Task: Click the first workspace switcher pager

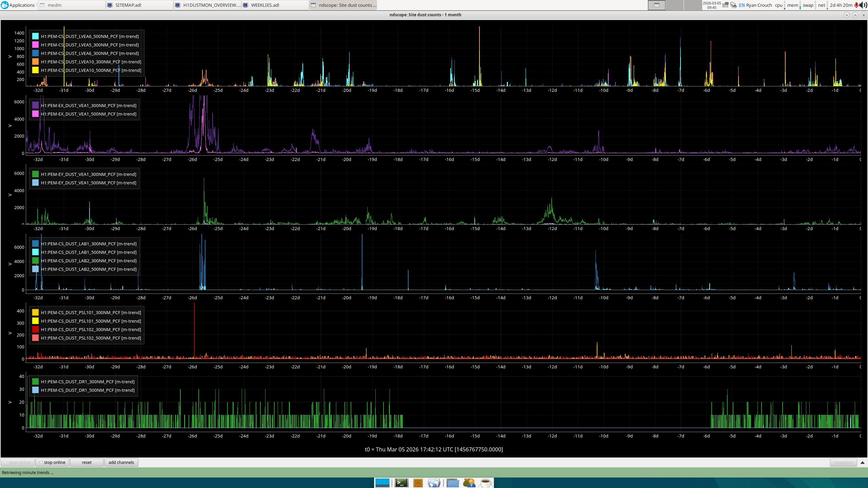Action: point(656,5)
